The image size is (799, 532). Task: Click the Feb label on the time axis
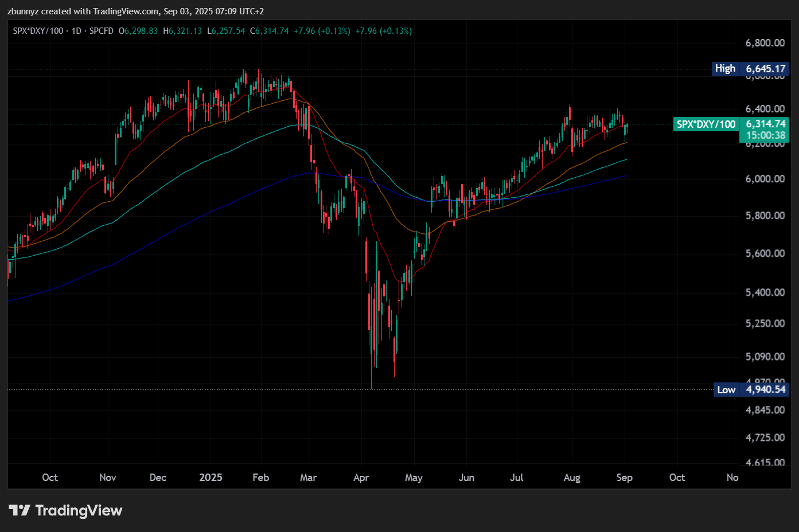(x=261, y=478)
